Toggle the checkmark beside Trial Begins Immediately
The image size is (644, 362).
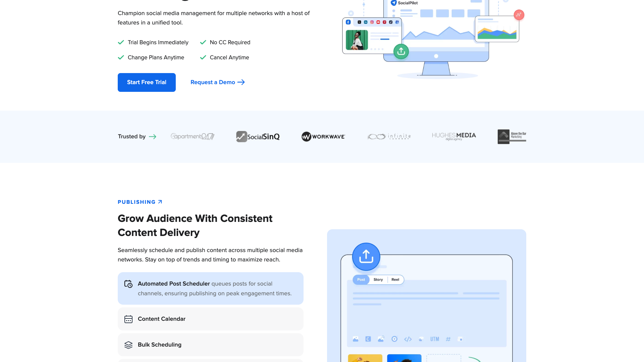[x=121, y=42]
